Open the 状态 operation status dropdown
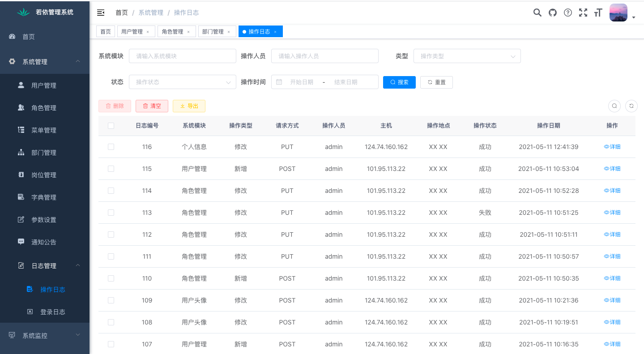Screen dimensions: 644x354 pos(183,82)
